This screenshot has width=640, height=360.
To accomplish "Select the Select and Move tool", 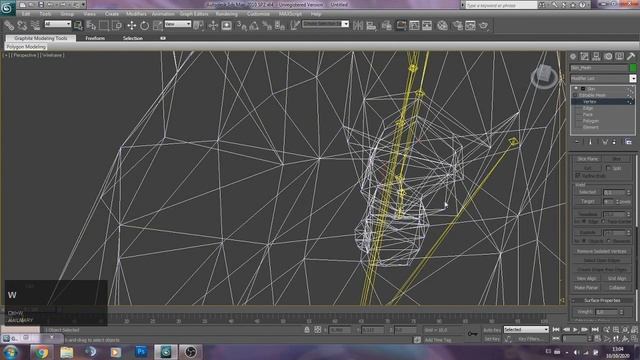I will pyautogui.click(x=131, y=26).
